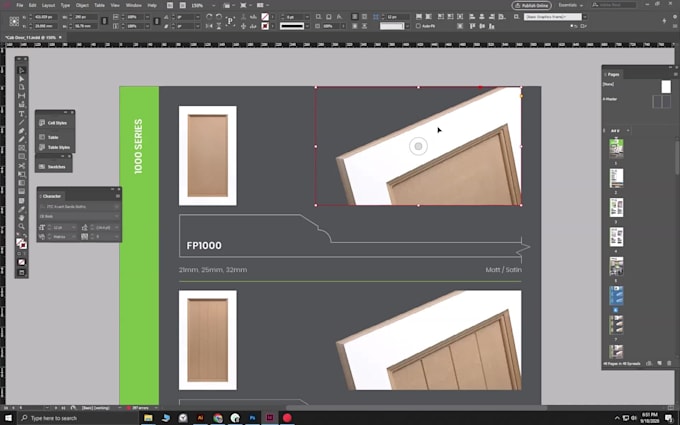
Task: Select the Zoom tool
Action: click(21, 226)
